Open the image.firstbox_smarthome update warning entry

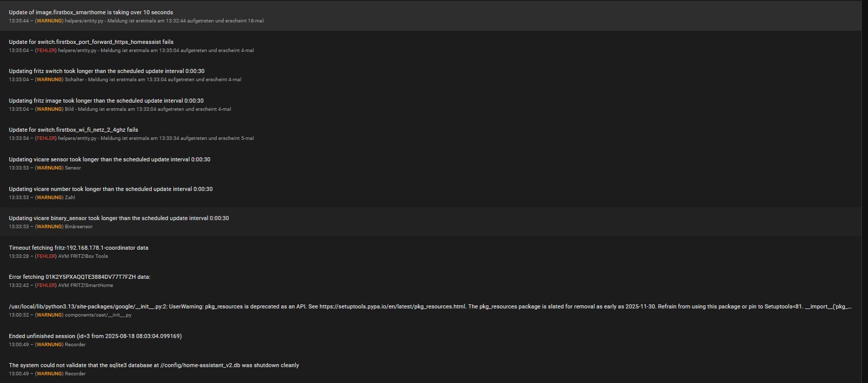pyautogui.click(x=431, y=16)
